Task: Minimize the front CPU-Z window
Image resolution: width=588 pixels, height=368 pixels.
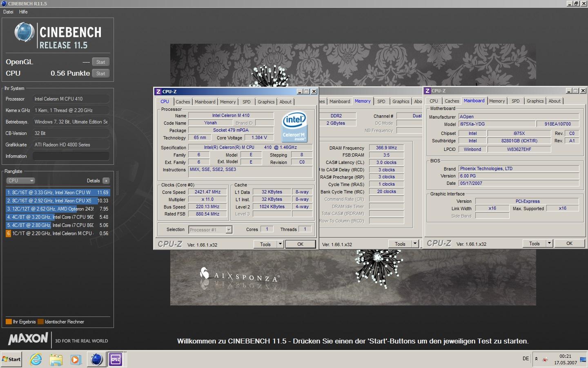Action: [300, 92]
